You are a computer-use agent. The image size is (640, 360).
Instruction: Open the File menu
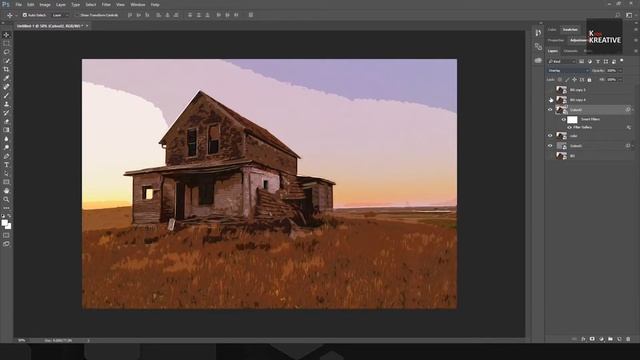(x=18, y=4)
